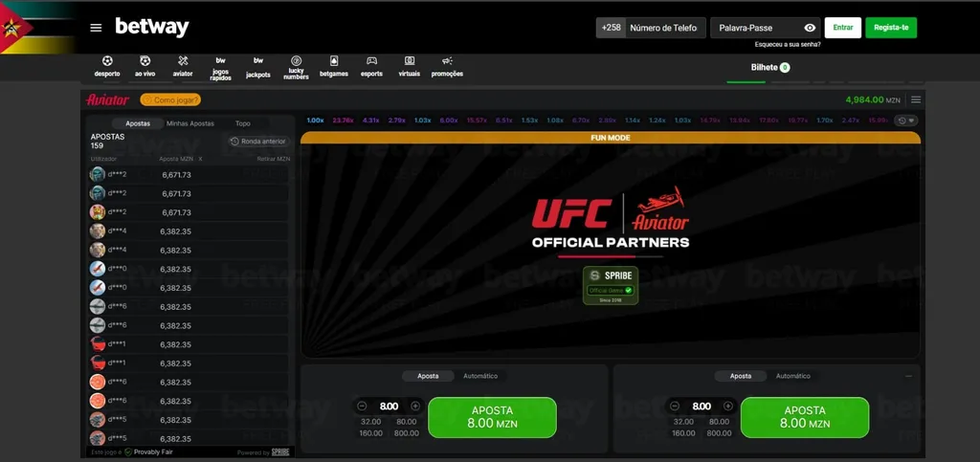Click the 4,984.00 MZN balance
Image resolution: width=980 pixels, height=462 pixels.
coord(873,99)
